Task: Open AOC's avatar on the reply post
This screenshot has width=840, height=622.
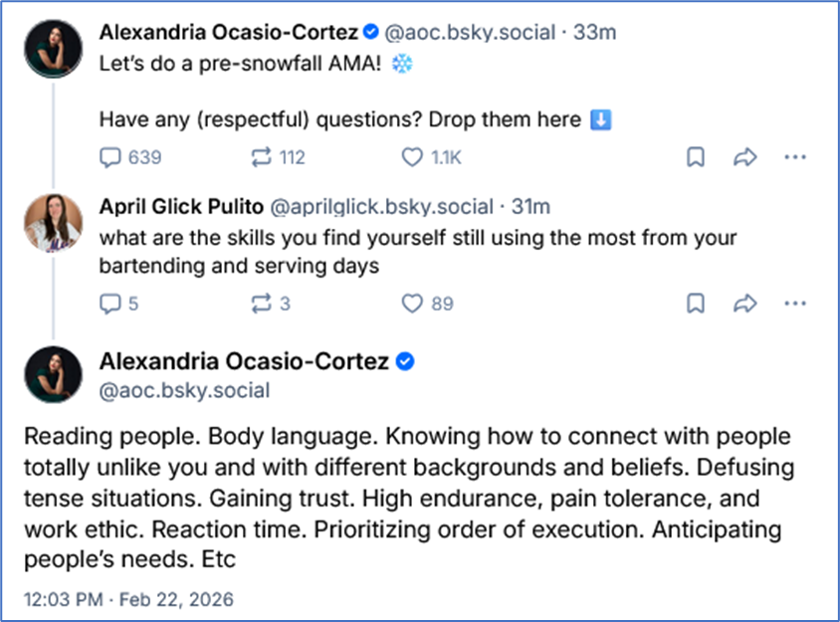Action: click(54, 373)
